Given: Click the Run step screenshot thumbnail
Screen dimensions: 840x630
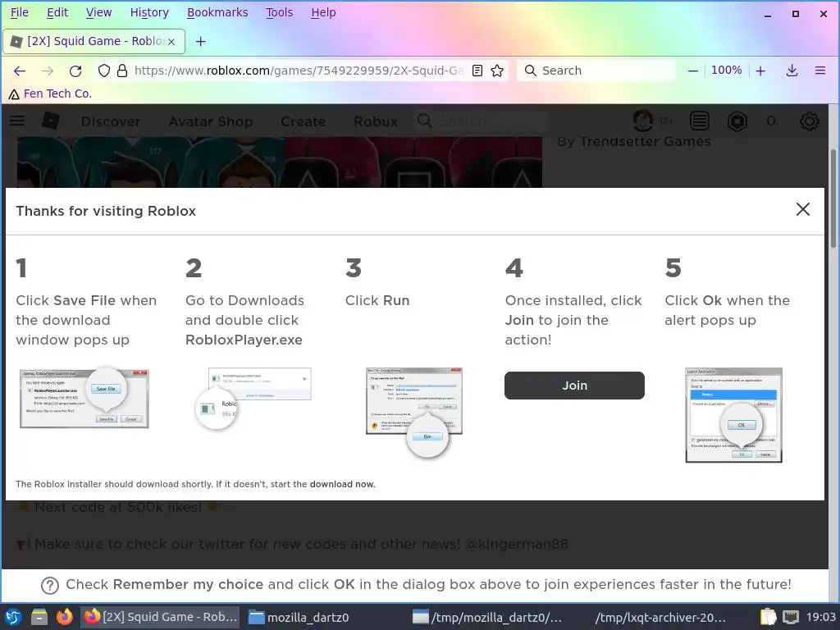Looking at the screenshot, I should click(414, 413).
